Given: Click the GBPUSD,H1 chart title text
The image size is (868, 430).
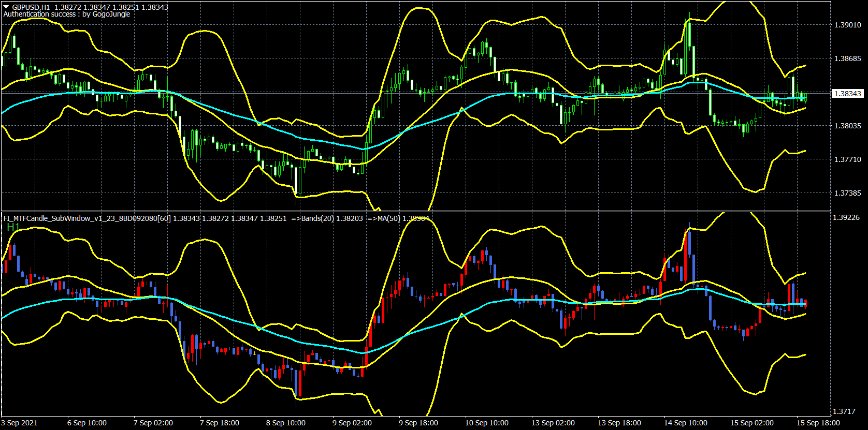Looking at the screenshot, I should click(x=31, y=7).
